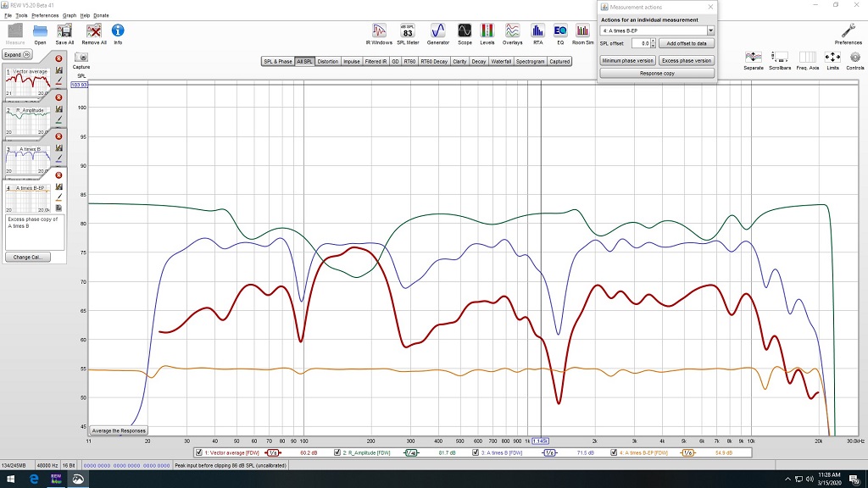
Task: Toggle the Freq. Axis icon
Action: [x=808, y=58]
